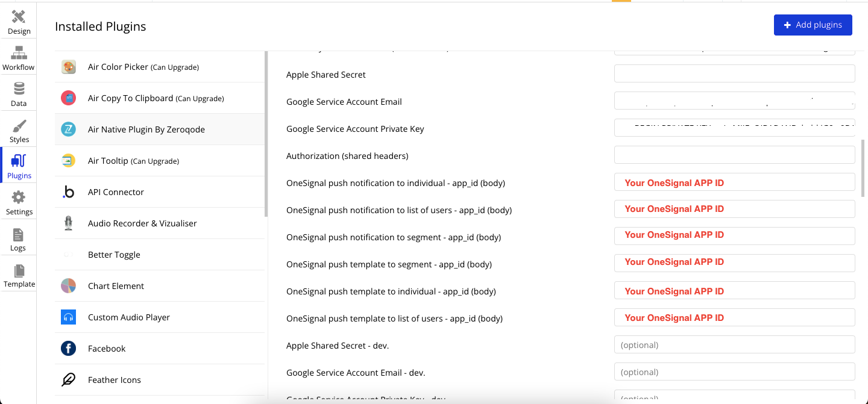
Task: Select the Chart Element plugin
Action: tap(116, 286)
